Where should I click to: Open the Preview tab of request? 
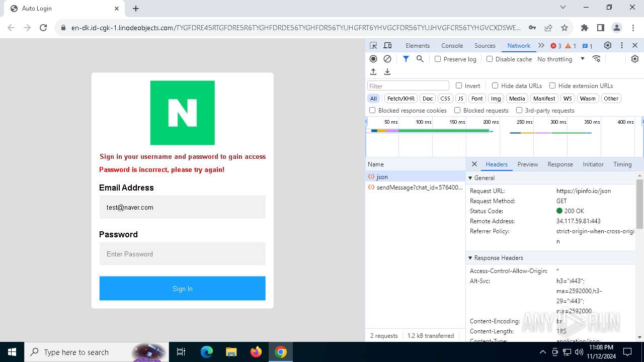pos(527,164)
